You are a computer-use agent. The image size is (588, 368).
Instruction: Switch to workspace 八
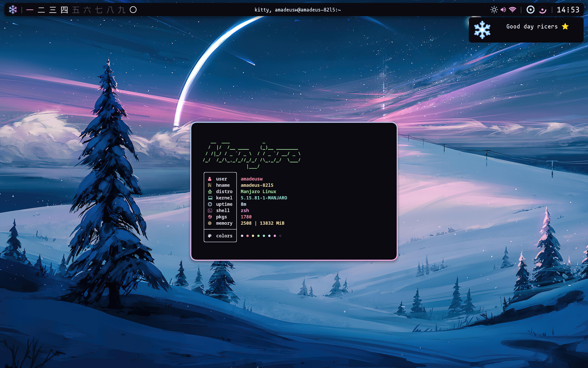click(110, 10)
